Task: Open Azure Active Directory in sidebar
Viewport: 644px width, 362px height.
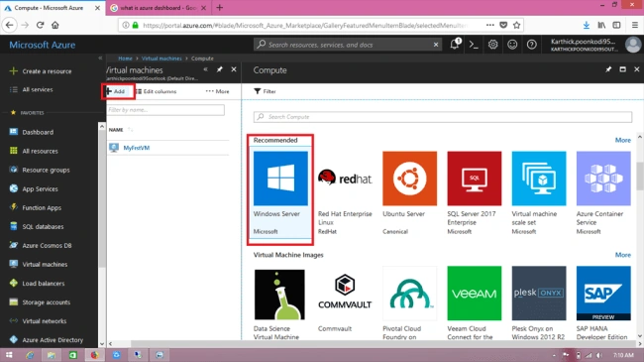Action: 46,340
